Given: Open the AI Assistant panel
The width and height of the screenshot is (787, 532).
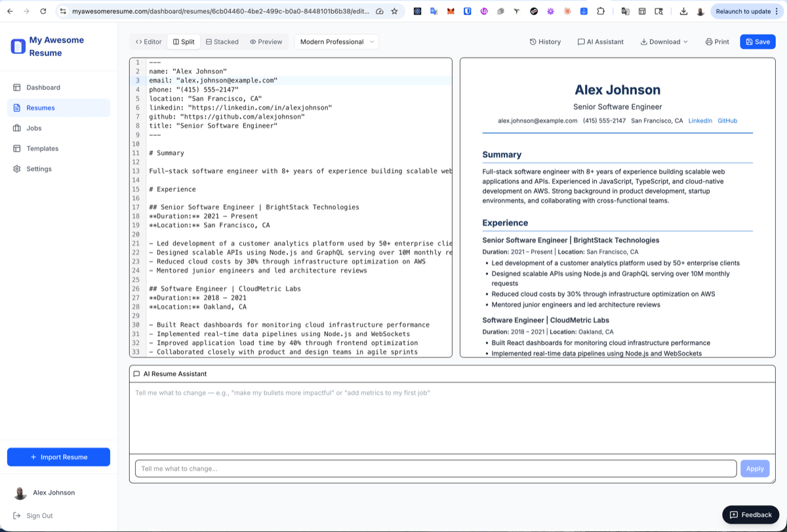Looking at the screenshot, I should pos(600,41).
